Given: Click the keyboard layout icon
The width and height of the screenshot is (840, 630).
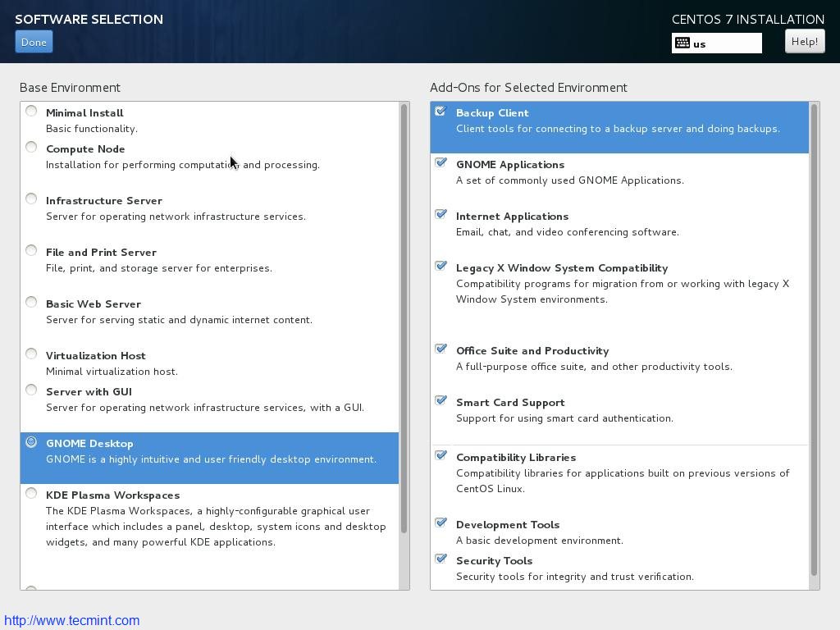Looking at the screenshot, I should click(682, 43).
